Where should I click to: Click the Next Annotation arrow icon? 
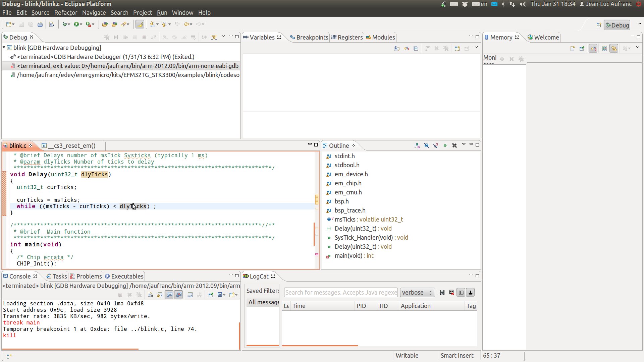(153, 24)
